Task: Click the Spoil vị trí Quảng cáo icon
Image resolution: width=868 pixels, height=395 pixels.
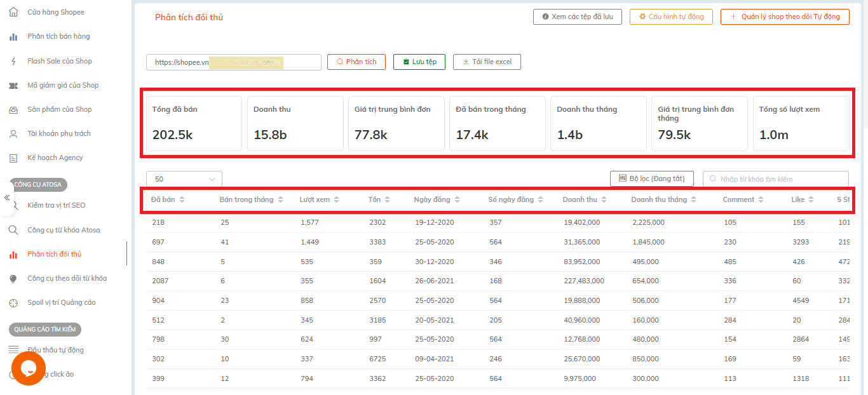Action: coord(13,302)
